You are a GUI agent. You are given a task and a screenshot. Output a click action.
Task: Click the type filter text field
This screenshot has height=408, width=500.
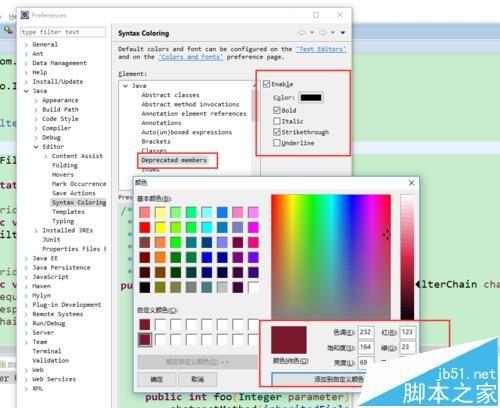pyautogui.click(x=63, y=32)
